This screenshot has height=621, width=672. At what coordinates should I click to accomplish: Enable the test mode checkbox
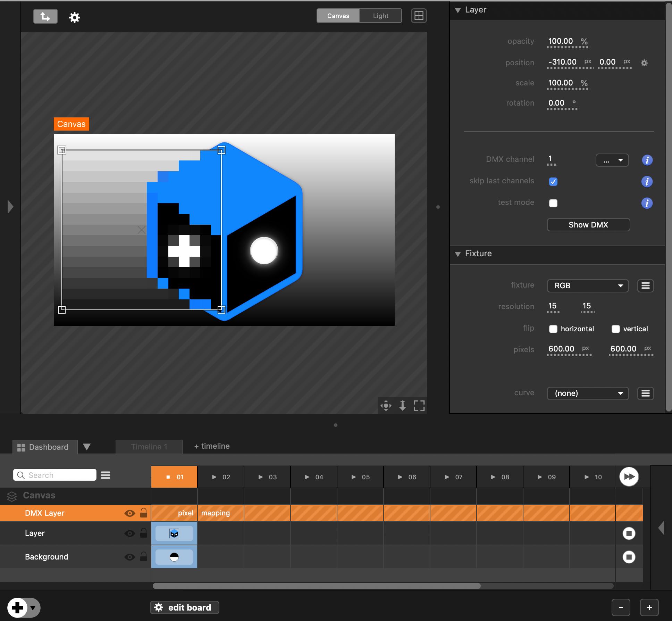tap(553, 203)
